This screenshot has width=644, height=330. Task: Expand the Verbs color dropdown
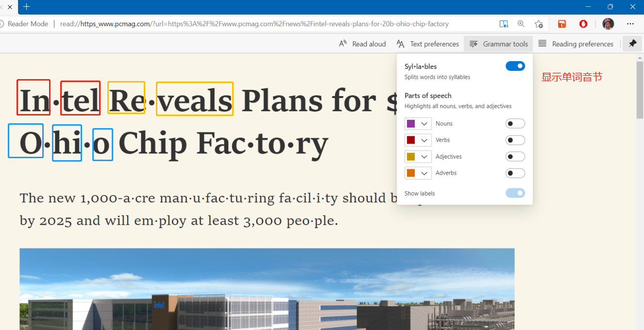pos(425,140)
